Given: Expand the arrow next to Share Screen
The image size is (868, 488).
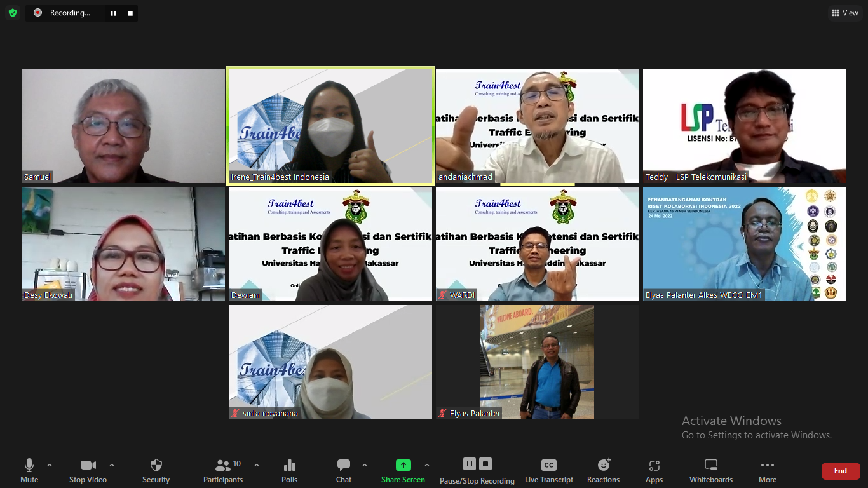Looking at the screenshot, I should pos(427,465).
